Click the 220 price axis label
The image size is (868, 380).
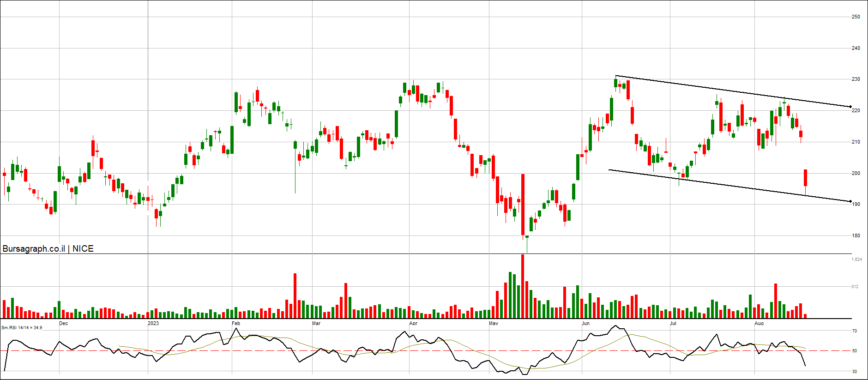[856, 111]
